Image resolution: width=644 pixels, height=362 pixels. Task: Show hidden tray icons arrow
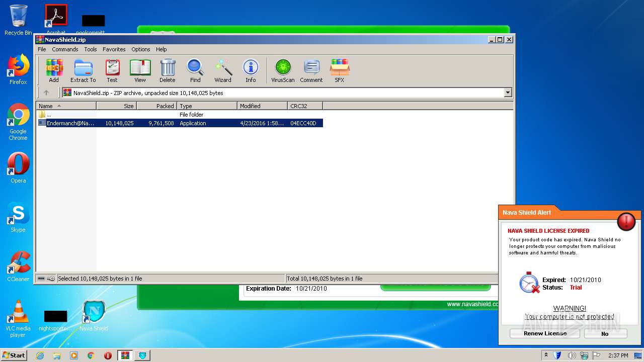click(x=546, y=355)
